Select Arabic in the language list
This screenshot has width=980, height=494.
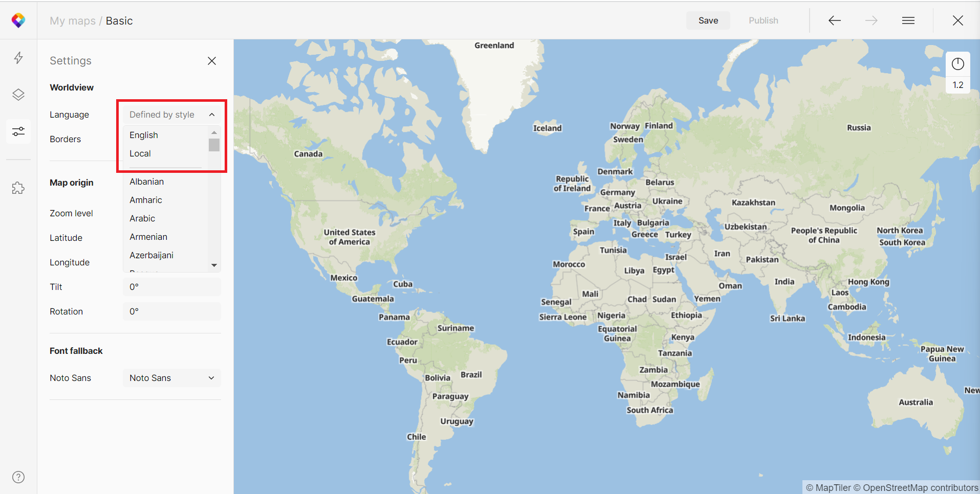point(142,218)
